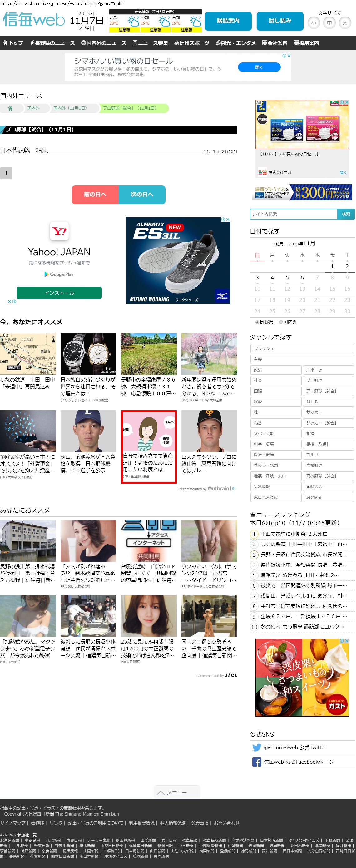
Task: Click the 信毎web site logo
Action: pos(34,20)
